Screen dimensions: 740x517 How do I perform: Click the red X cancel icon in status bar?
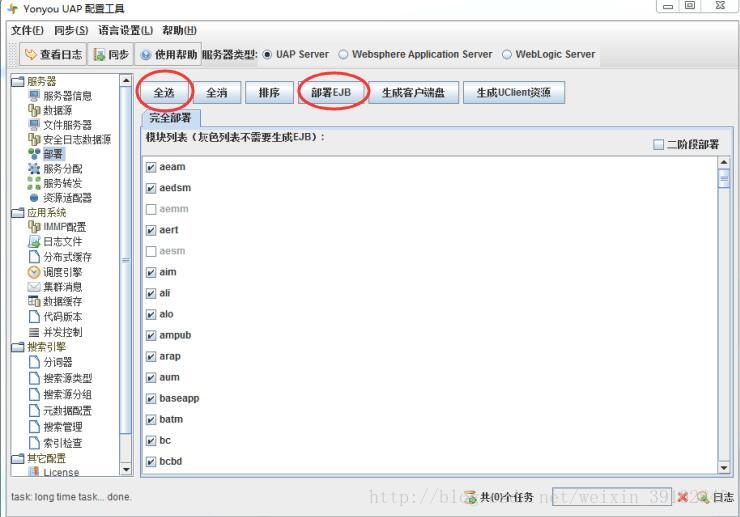pyautogui.click(x=682, y=497)
